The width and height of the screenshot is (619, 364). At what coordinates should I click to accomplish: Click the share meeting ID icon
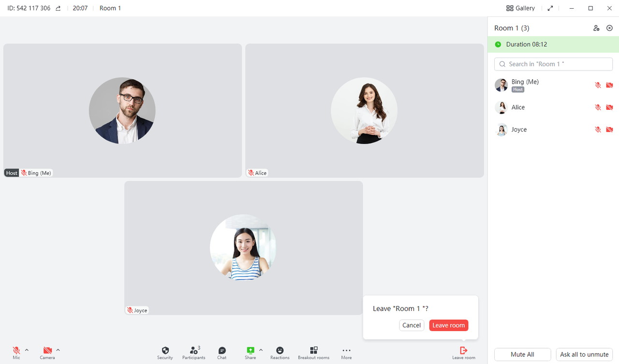click(x=59, y=8)
